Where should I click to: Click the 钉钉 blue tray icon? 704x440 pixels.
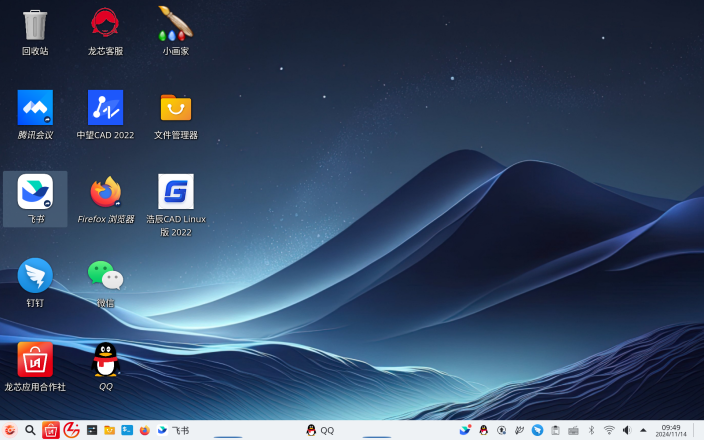click(537, 431)
